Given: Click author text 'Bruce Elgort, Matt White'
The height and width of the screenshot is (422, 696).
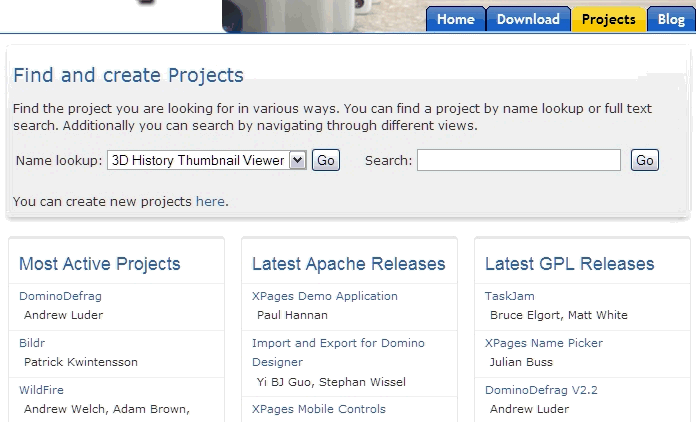Looking at the screenshot, I should (x=559, y=315).
